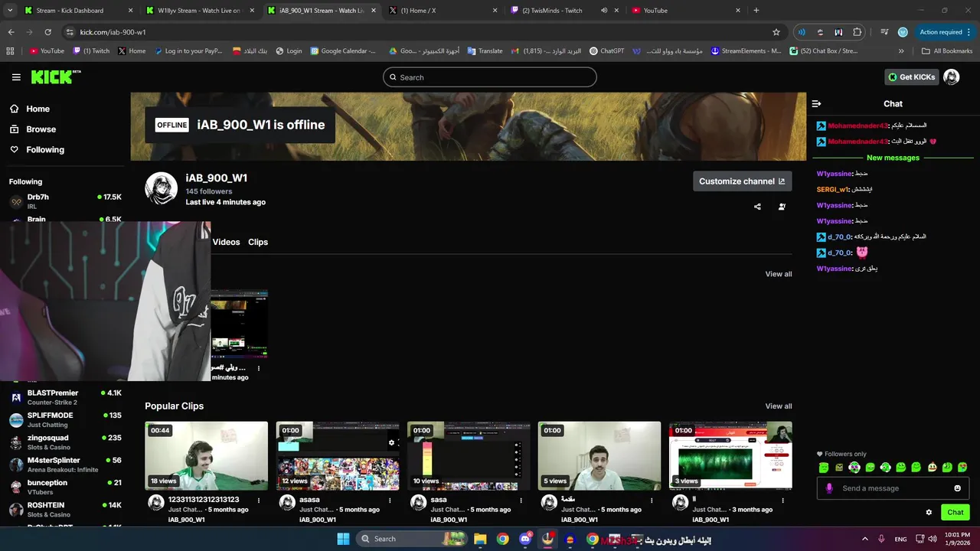Open Following in Kick sidebar
This screenshot has height=551, width=980.
(45, 150)
